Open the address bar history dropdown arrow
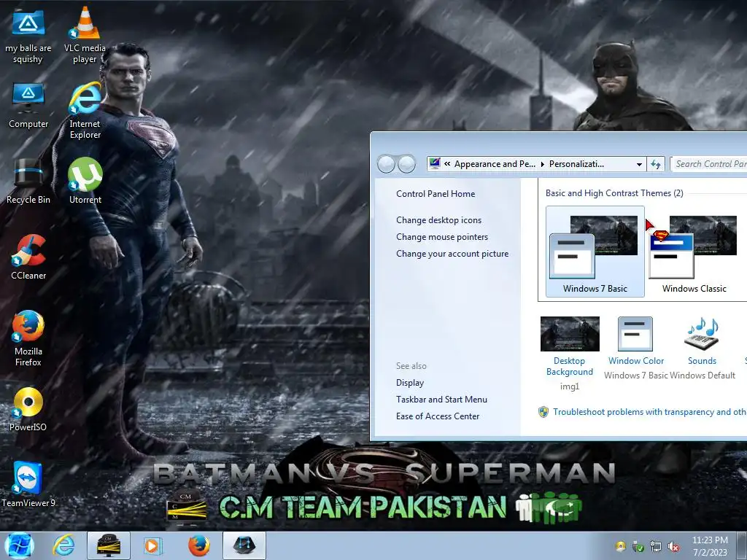Viewport: 747px width, 560px height. pyautogui.click(x=639, y=164)
